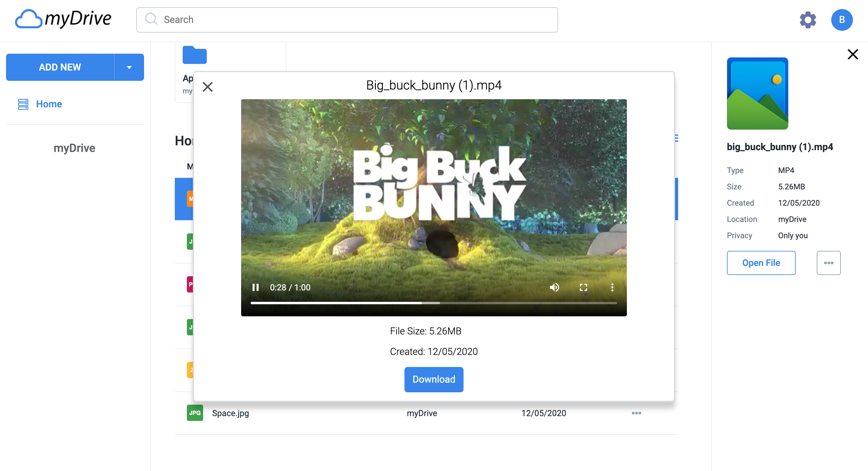
Task: Click the Open File button
Action: (761, 263)
